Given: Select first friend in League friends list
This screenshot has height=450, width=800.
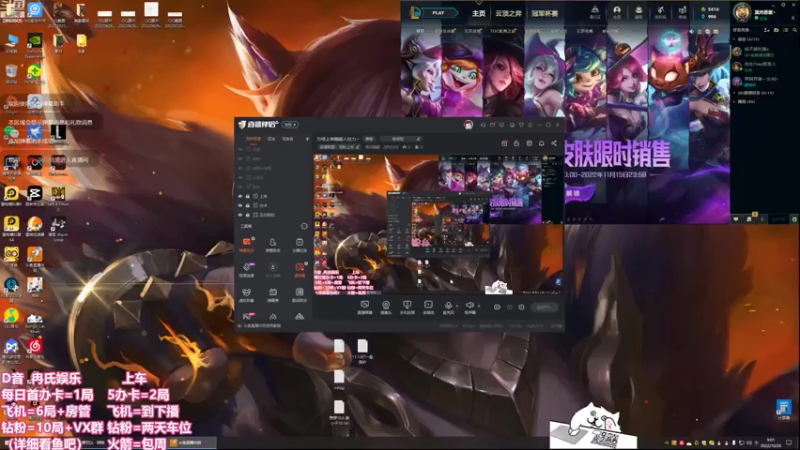Looking at the screenshot, I should [763, 52].
